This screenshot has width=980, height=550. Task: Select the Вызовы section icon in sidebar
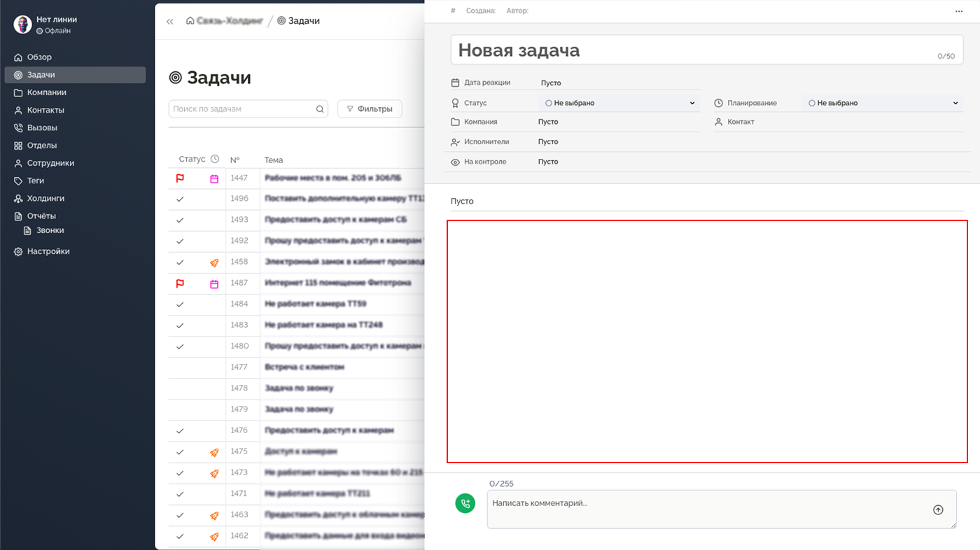[17, 127]
